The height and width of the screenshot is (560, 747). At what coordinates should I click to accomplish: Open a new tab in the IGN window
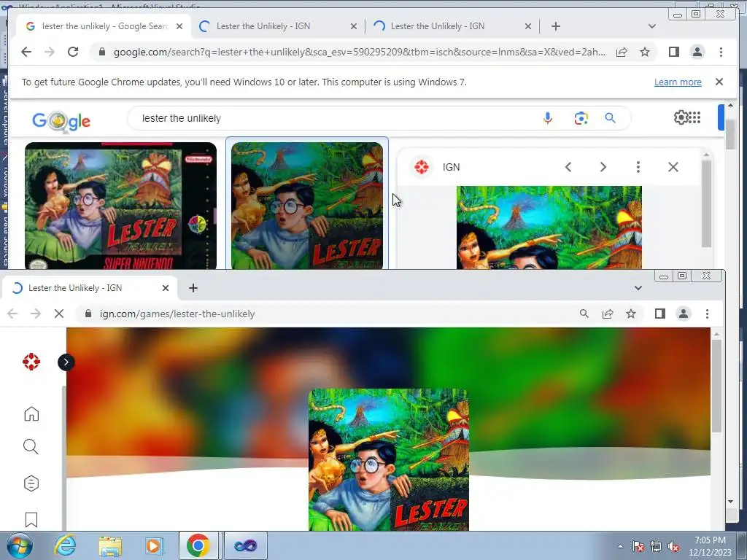pyautogui.click(x=193, y=288)
